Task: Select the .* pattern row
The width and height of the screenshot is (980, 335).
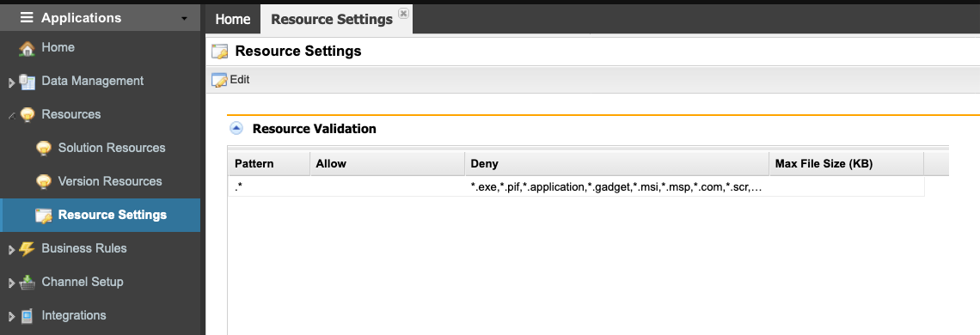Action: (x=576, y=186)
